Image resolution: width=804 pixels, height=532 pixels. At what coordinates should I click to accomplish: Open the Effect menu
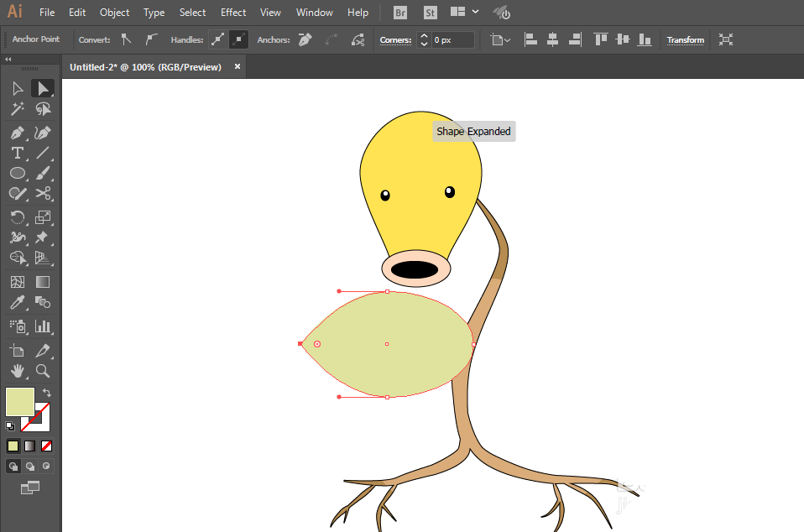(x=233, y=13)
